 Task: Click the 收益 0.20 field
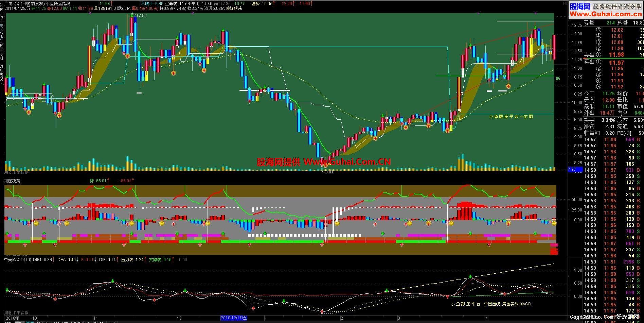pyautogui.click(x=600, y=133)
